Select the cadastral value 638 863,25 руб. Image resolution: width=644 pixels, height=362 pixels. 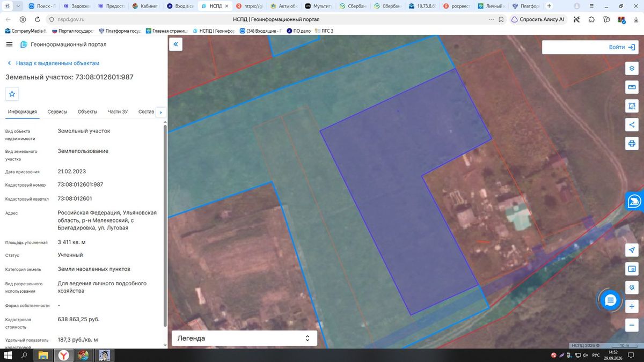point(78,319)
